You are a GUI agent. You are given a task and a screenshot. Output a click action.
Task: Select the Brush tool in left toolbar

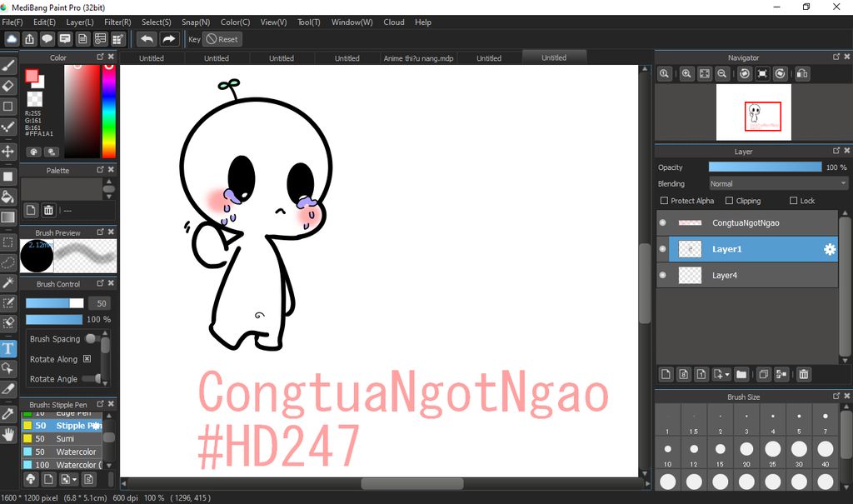8,66
